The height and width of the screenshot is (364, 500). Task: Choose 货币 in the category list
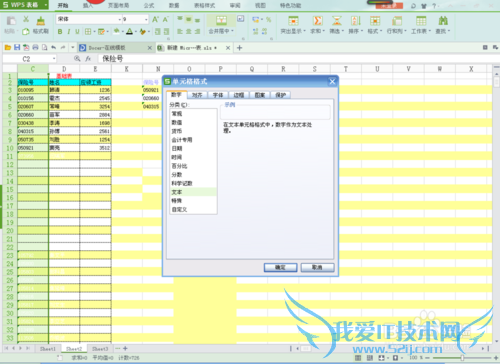(193, 131)
